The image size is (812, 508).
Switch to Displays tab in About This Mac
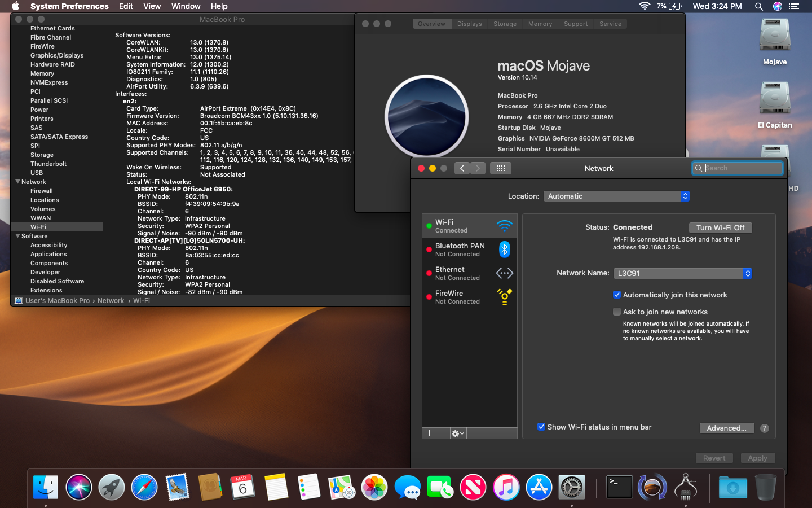469,24
